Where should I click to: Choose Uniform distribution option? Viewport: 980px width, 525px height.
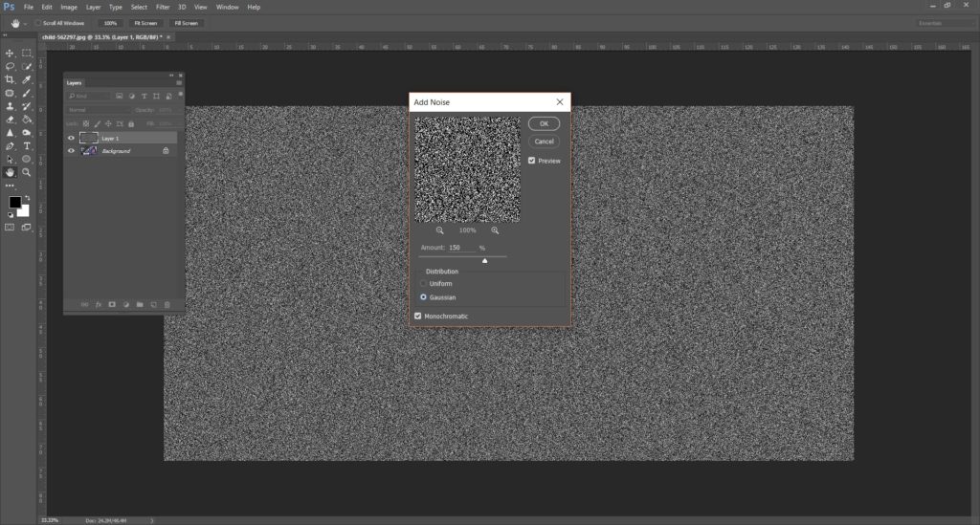[x=423, y=284]
